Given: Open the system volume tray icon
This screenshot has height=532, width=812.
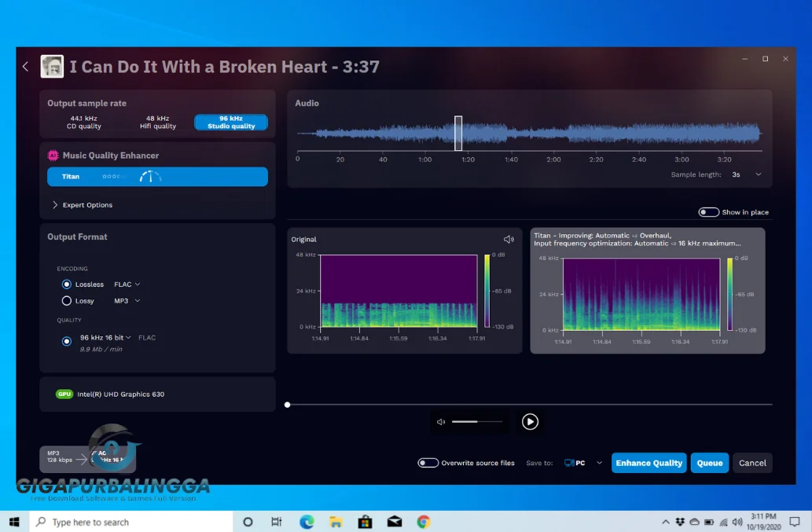Looking at the screenshot, I should (737, 522).
